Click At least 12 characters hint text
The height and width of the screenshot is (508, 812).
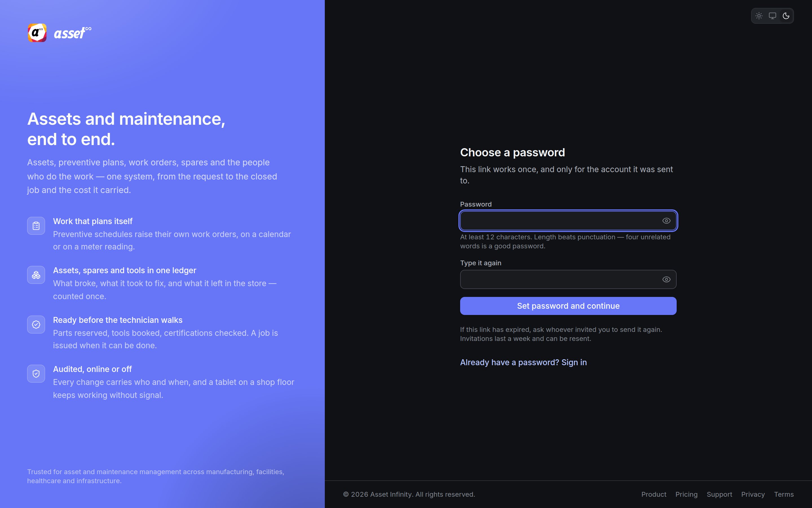565,242
